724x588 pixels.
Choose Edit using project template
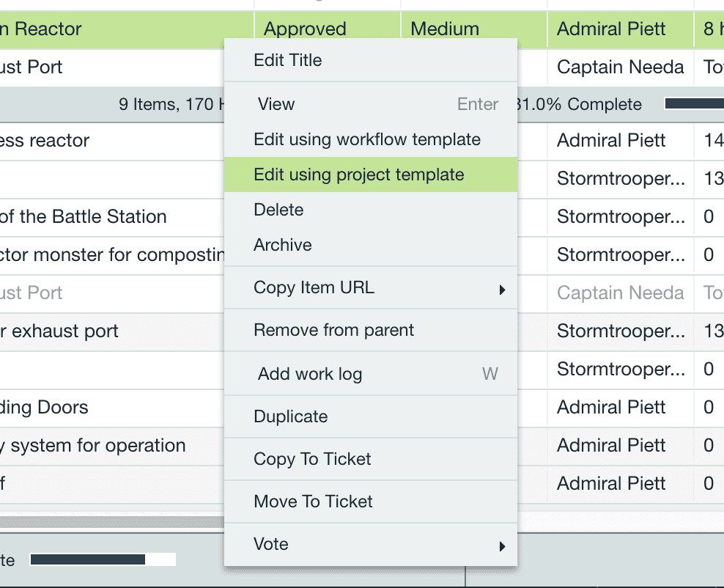pos(370,174)
